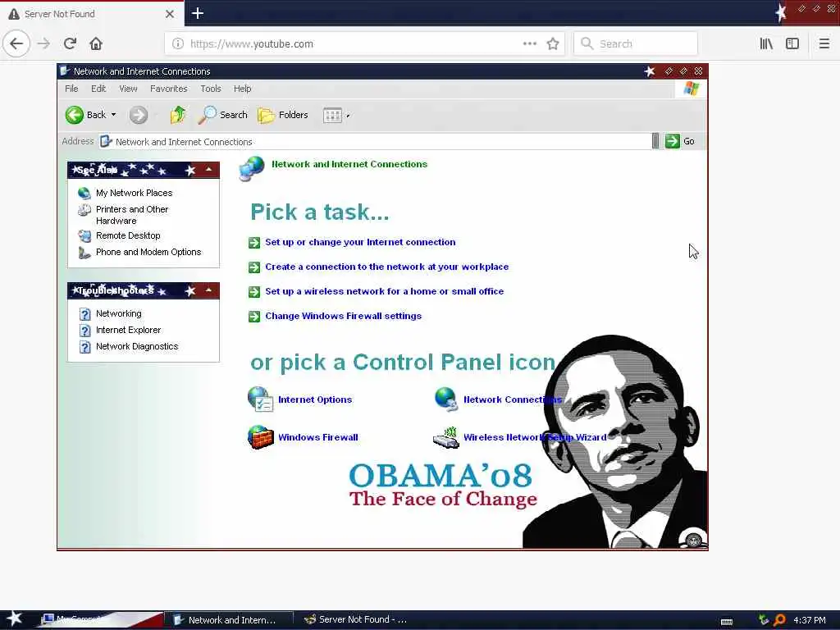840x630 pixels.
Task: Open Remote Desktop link
Action: click(128, 235)
